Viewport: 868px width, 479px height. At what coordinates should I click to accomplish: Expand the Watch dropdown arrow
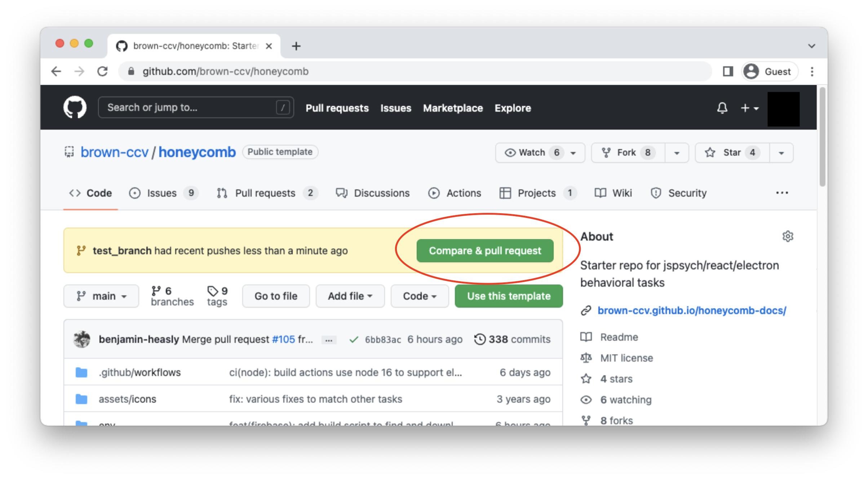coord(572,152)
